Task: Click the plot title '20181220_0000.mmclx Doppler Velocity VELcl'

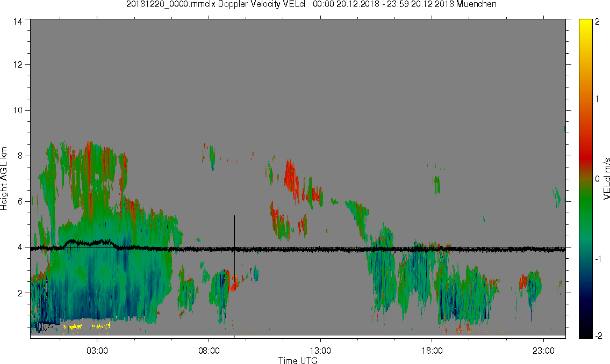Action: [x=216, y=4]
